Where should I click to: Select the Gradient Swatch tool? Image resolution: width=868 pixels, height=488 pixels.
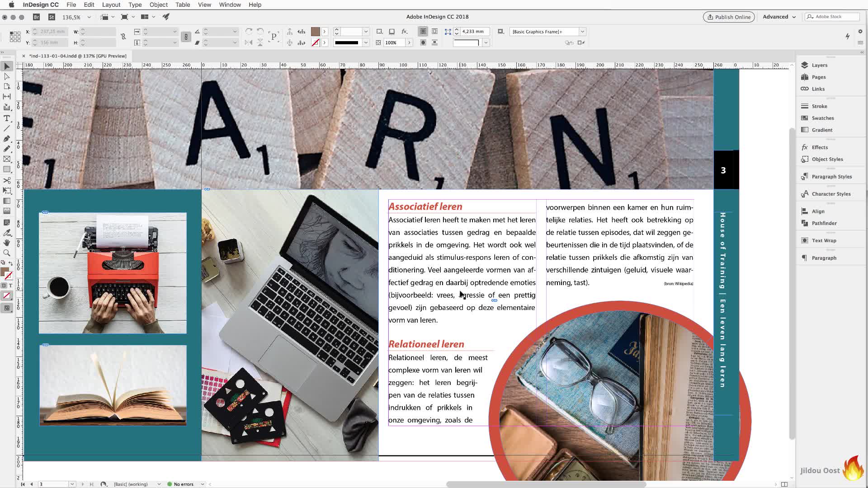(x=7, y=201)
